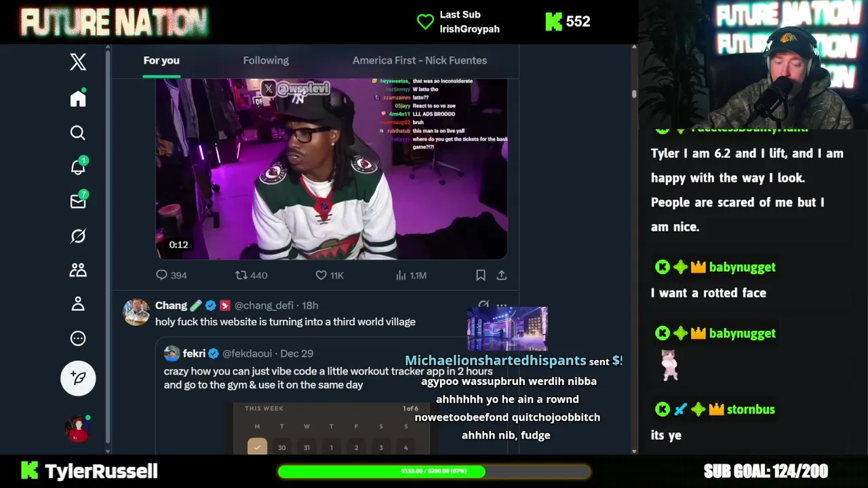868x488 pixels.
Task: Open the Search magnifier icon
Action: 78,133
